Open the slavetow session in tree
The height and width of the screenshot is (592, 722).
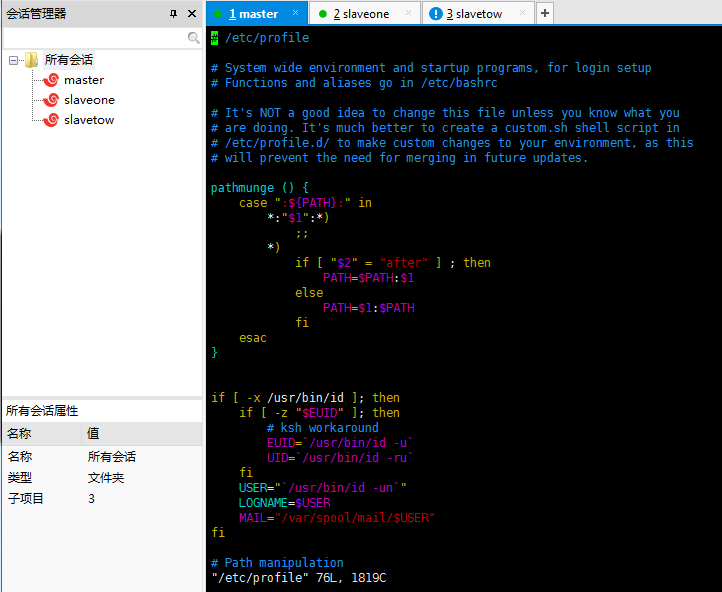click(89, 120)
